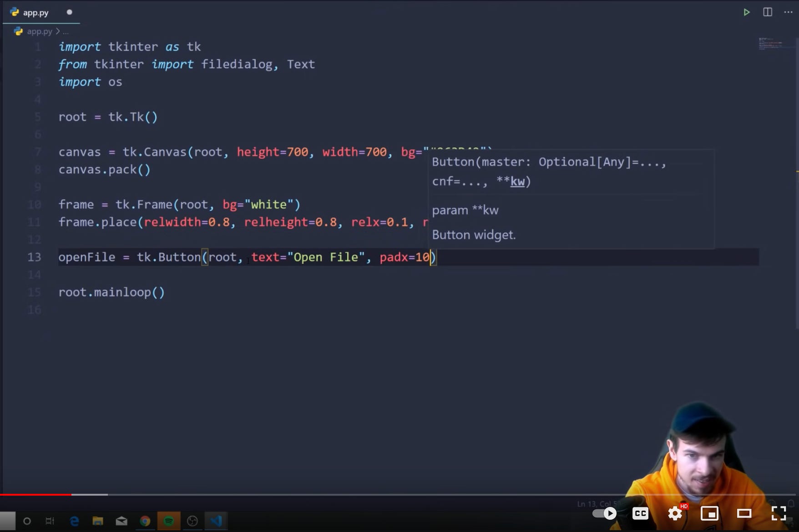Switch to miniplayer mode
Image resolution: width=799 pixels, height=532 pixels.
pos(710,513)
